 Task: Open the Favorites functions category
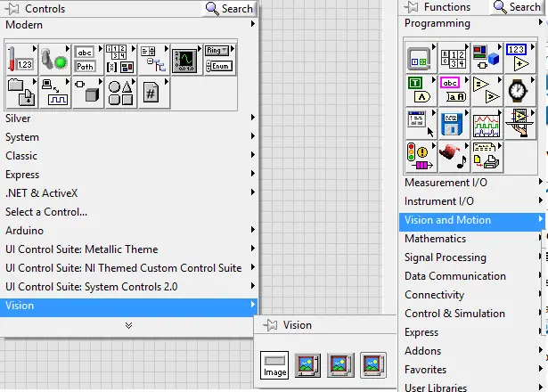click(471, 370)
